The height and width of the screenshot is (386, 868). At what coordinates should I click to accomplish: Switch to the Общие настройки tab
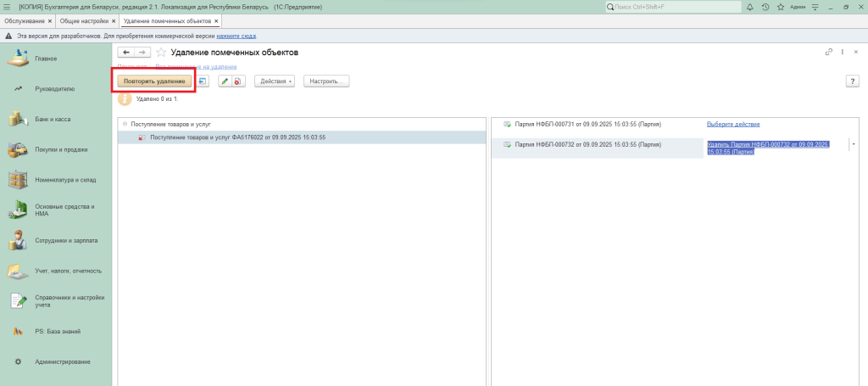84,20
